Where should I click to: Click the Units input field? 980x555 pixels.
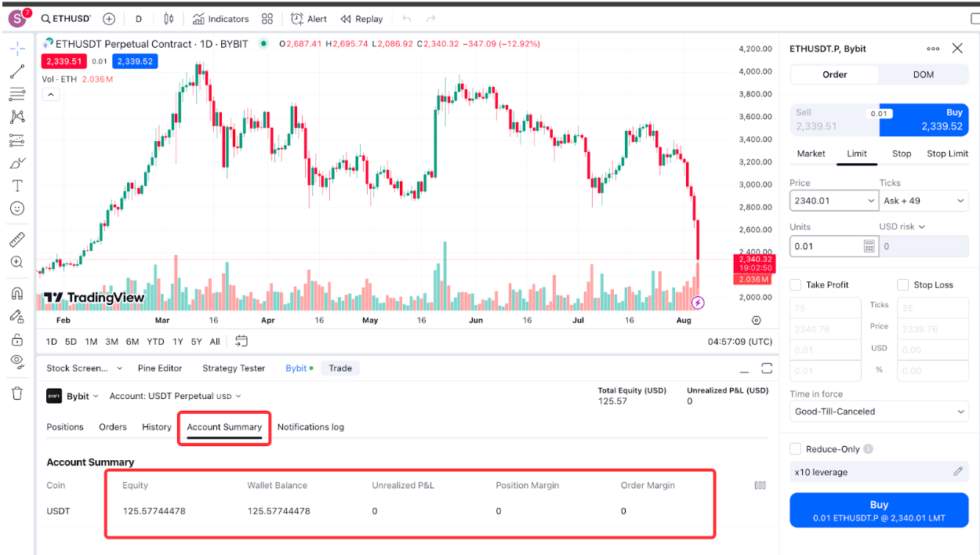coord(825,246)
